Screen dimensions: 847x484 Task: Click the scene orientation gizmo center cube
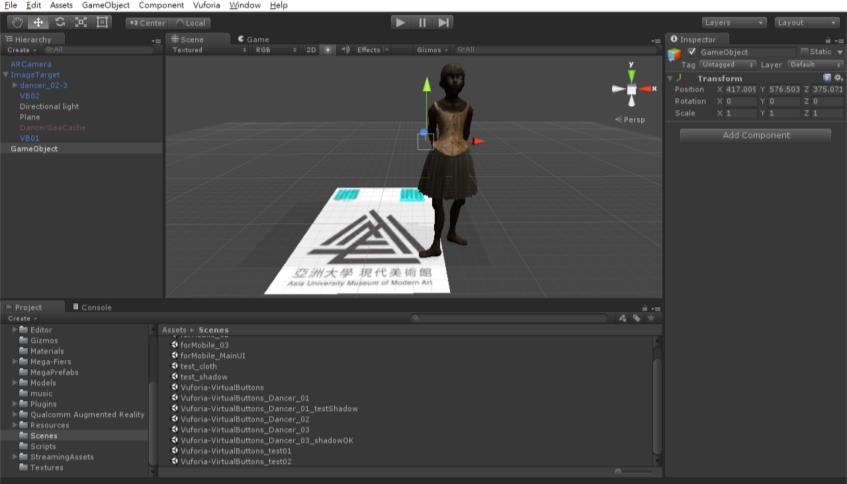click(x=631, y=90)
